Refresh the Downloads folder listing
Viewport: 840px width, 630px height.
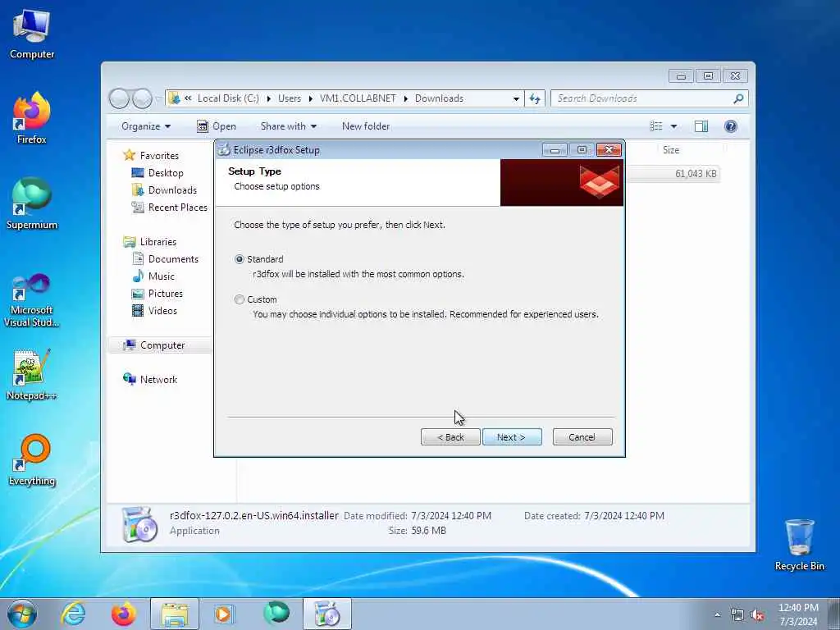pos(535,98)
